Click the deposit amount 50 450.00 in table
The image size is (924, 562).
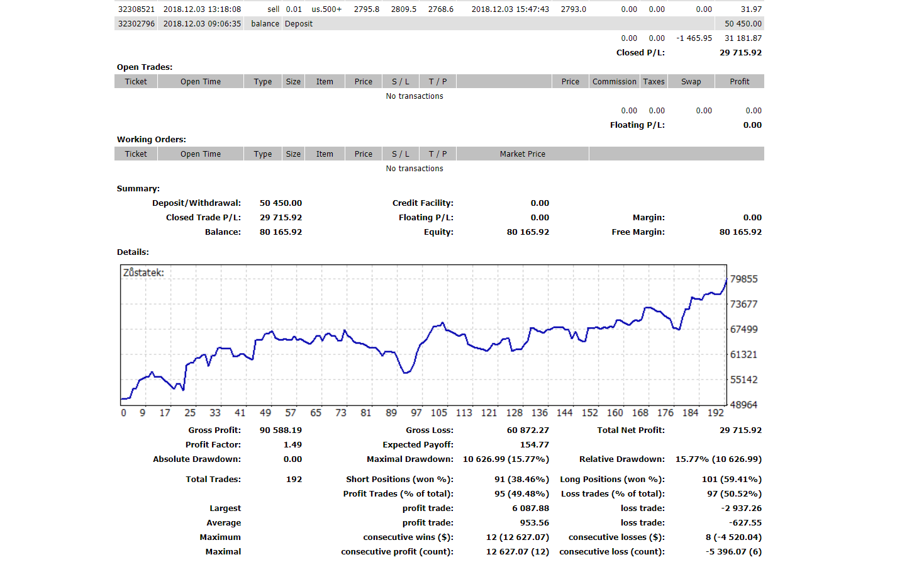743,24
